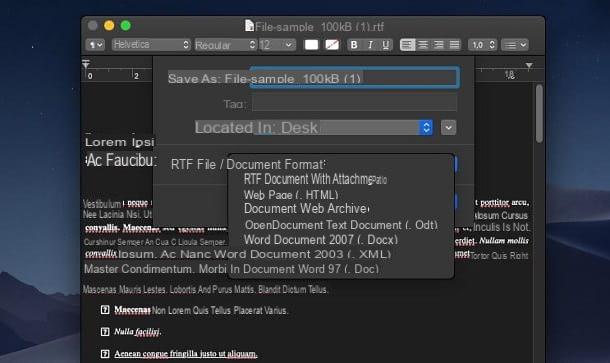The image size is (610, 363).
Task: Toggle bold formatting
Action: (x=354, y=45)
